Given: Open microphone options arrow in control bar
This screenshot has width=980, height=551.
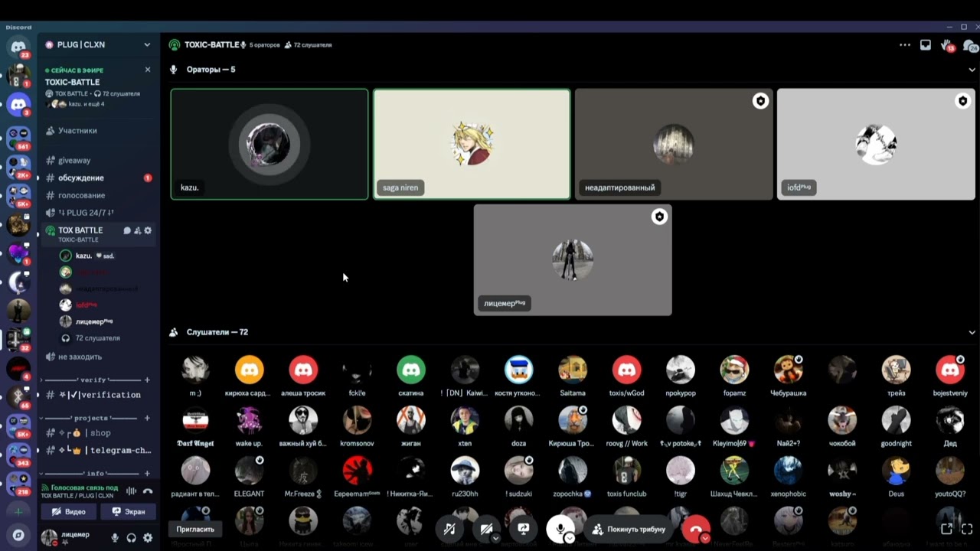Looking at the screenshot, I should coord(570,538).
